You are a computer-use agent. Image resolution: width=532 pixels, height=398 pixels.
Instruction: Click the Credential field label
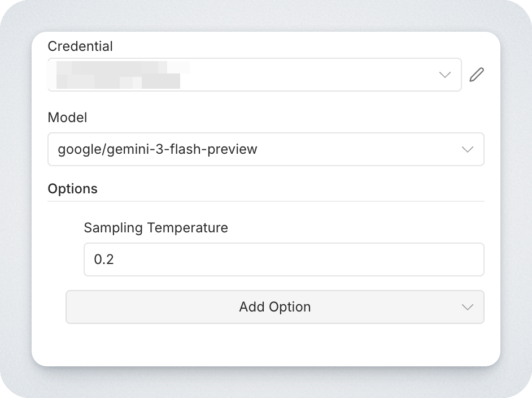[80, 46]
